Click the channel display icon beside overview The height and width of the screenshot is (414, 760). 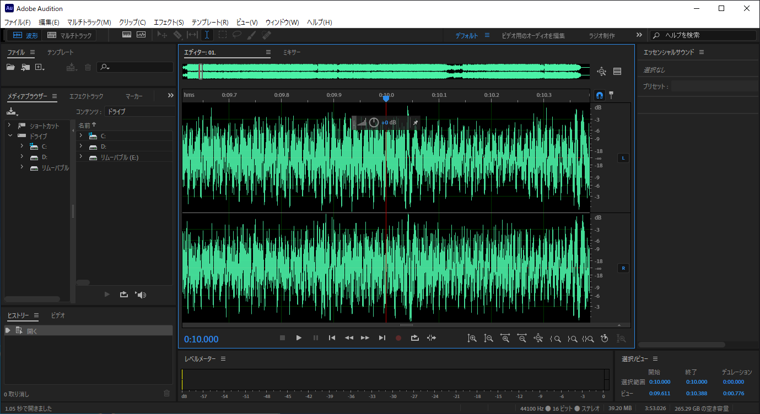point(617,72)
